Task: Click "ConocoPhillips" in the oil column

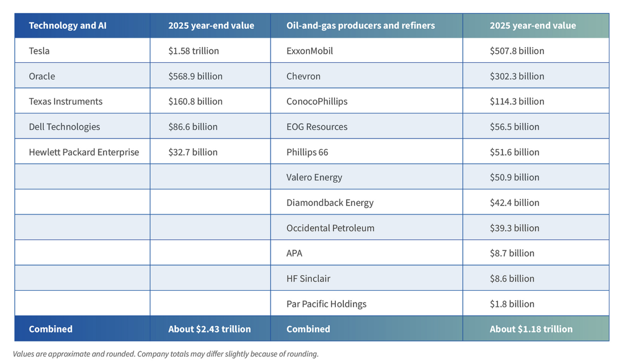Action: tap(317, 101)
